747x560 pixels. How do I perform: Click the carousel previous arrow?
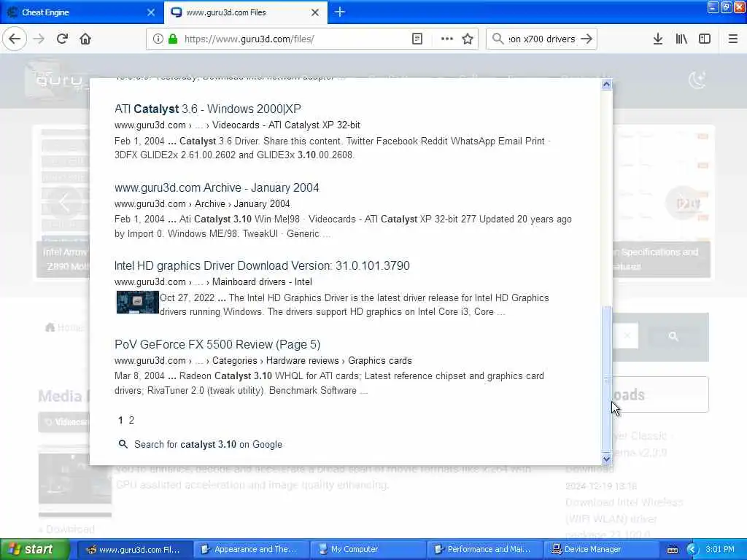[64, 203]
